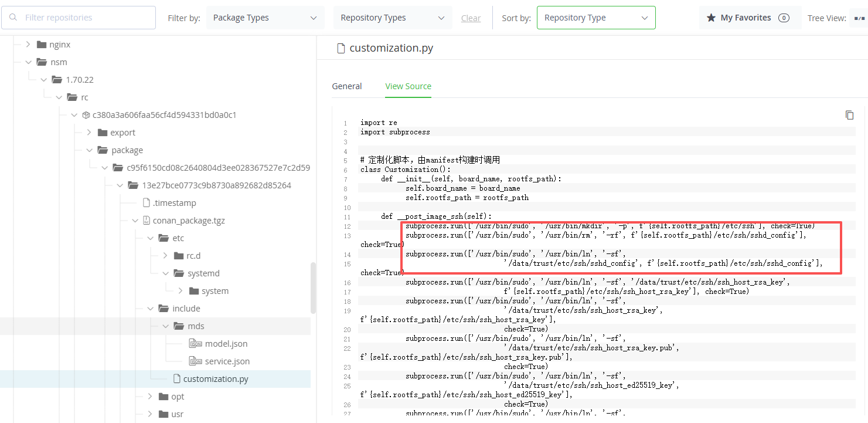
Task: Expand the opt folder
Action: point(149,397)
